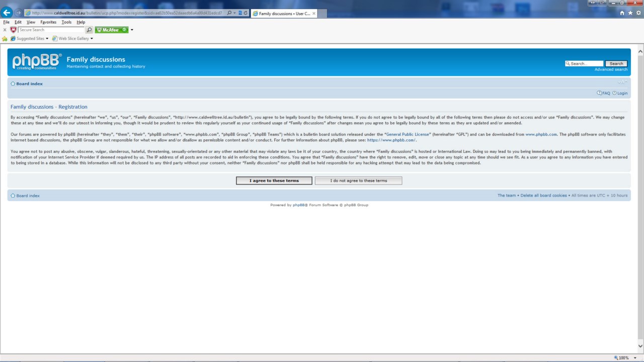Open the Edit menu
Screen dimensions: 644x362
coord(18,22)
